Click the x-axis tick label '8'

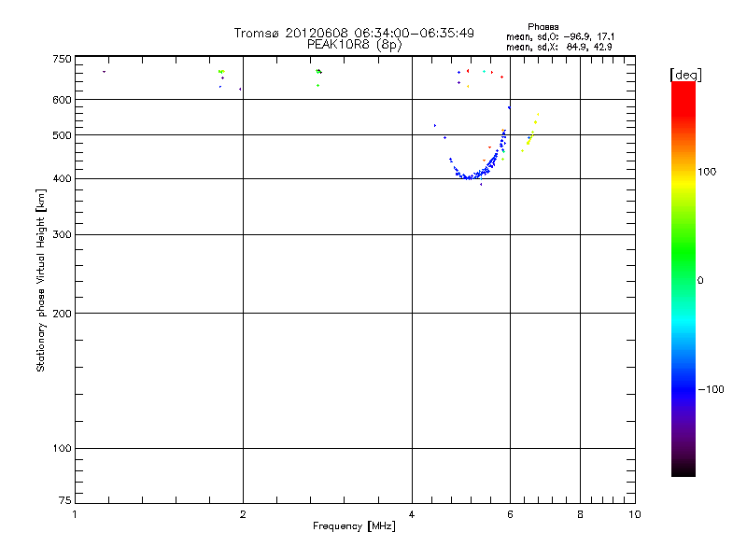[580, 515]
